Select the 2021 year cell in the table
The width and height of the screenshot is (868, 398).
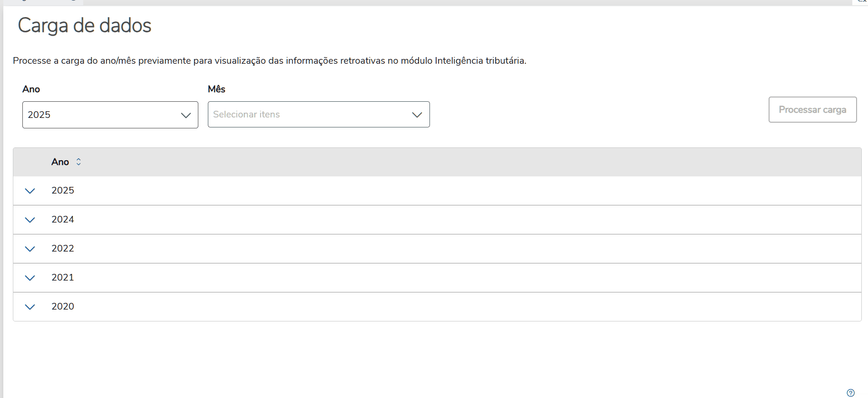[x=63, y=278]
